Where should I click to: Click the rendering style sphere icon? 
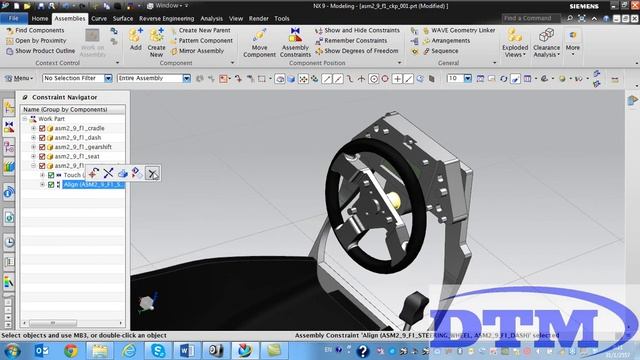pos(562,79)
